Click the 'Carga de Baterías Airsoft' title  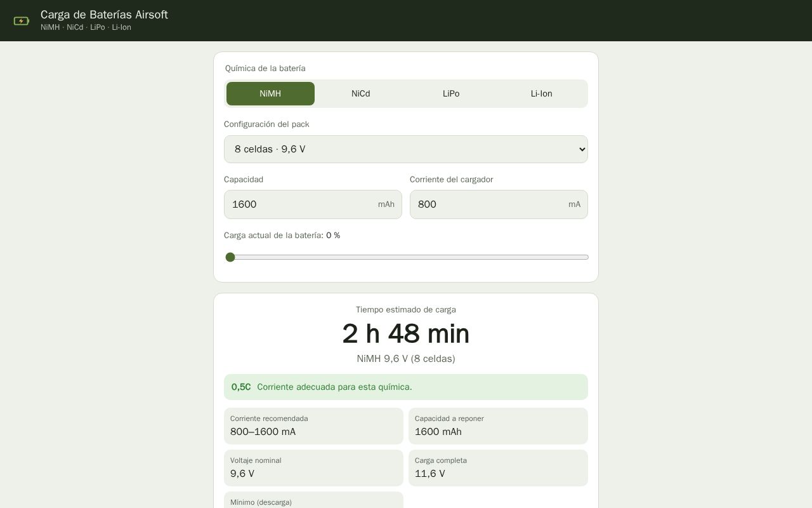[104, 15]
